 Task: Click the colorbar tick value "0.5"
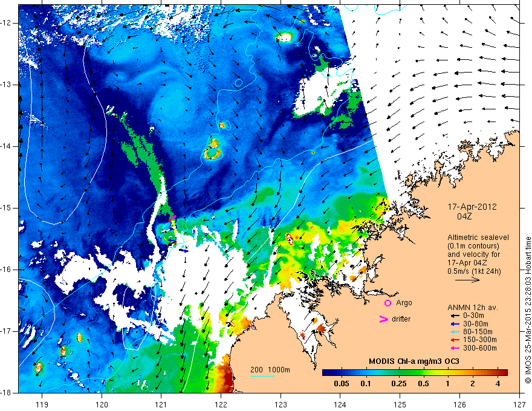tap(423, 384)
